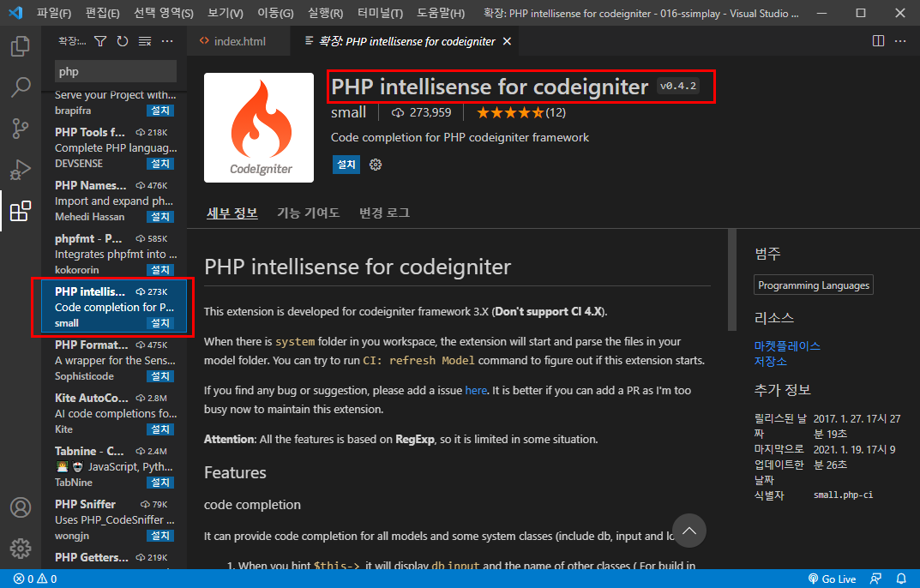Open the Accounts icon in activity bar
Image resolution: width=920 pixels, height=588 pixels.
point(21,507)
